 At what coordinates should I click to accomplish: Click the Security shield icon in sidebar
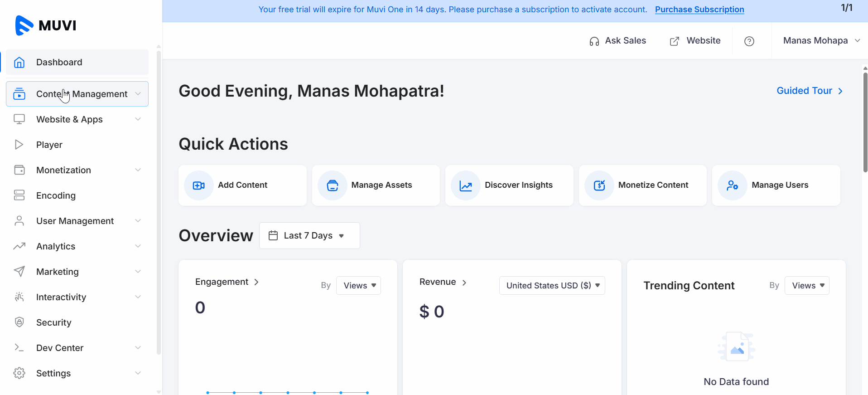(x=19, y=322)
